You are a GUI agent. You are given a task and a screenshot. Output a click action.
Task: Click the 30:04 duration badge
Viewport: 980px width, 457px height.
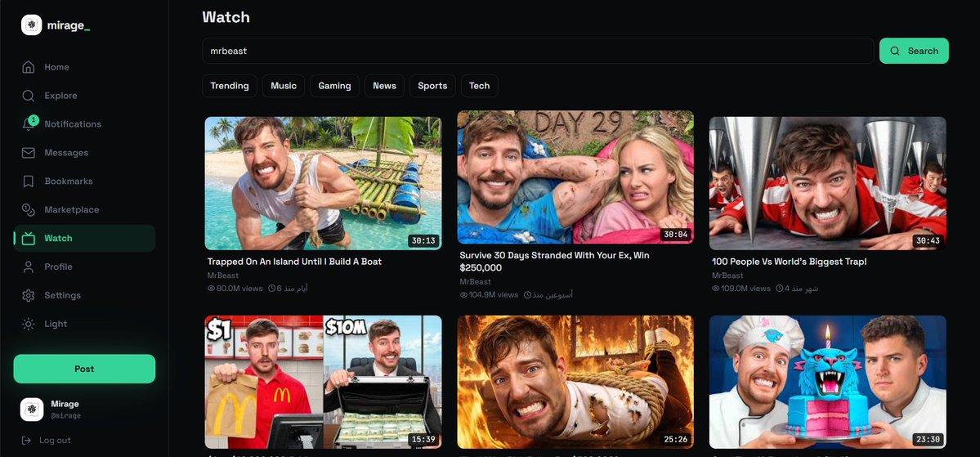click(x=676, y=235)
